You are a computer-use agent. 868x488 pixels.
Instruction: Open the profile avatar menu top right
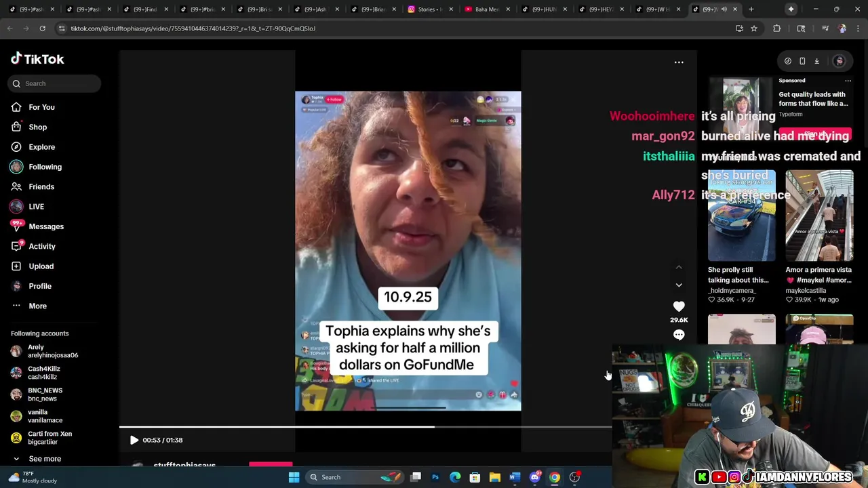840,61
